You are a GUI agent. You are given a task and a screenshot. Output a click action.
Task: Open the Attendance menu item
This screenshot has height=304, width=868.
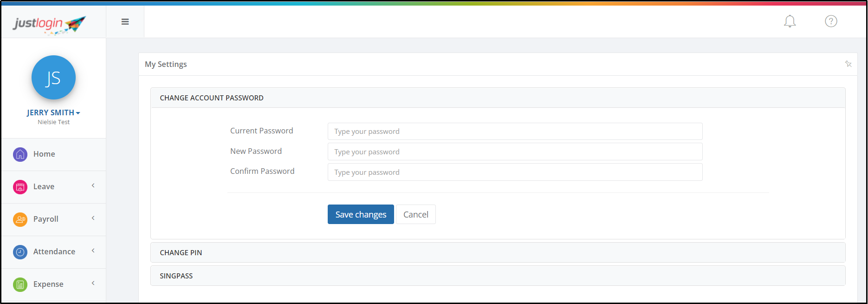point(53,252)
